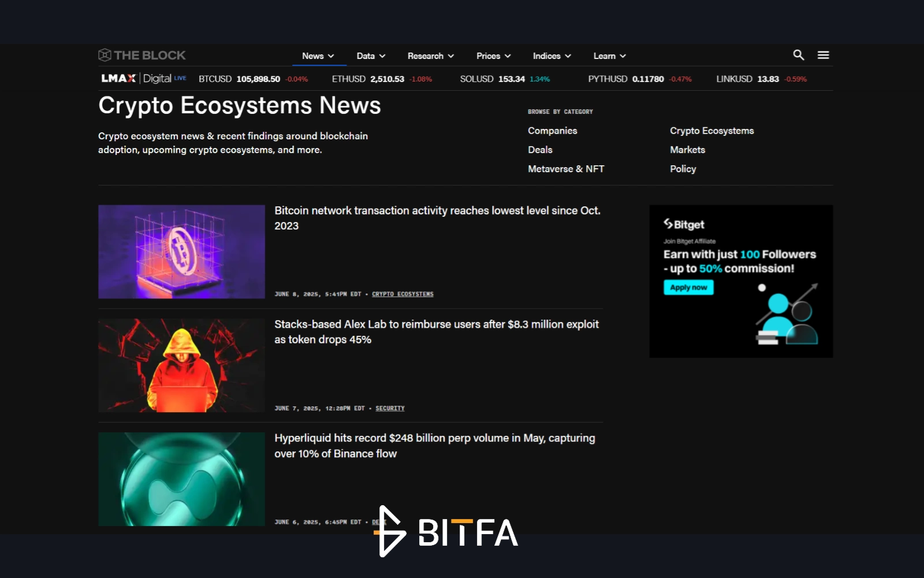Browse the Deals category
This screenshot has width=924, height=578.
pyautogui.click(x=540, y=150)
